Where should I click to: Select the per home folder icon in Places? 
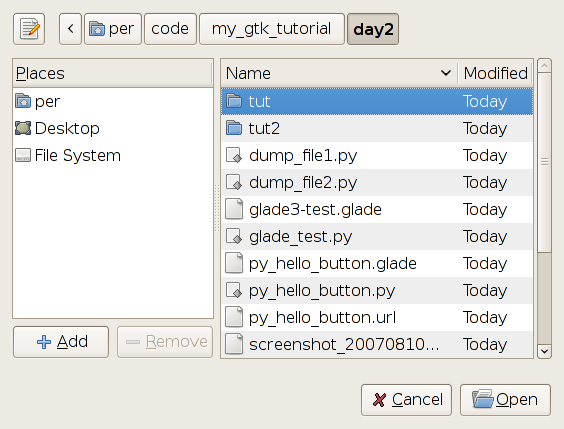[23, 101]
